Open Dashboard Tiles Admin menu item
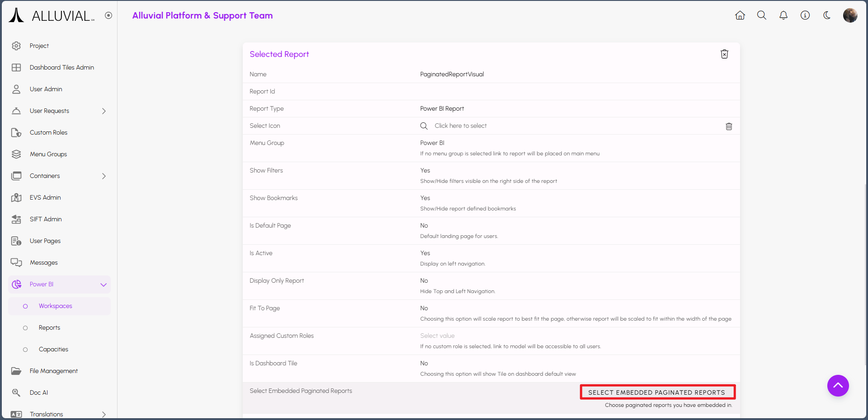The image size is (868, 420). [61, 68]
